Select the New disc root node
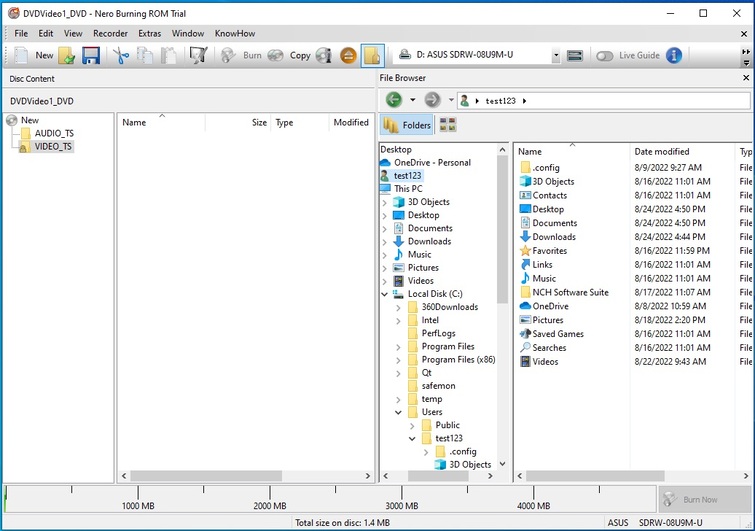 tap(23, 120)
